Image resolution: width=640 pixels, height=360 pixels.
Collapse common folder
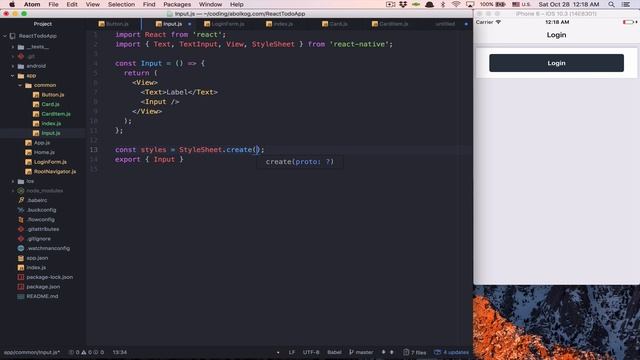point(20,85)
